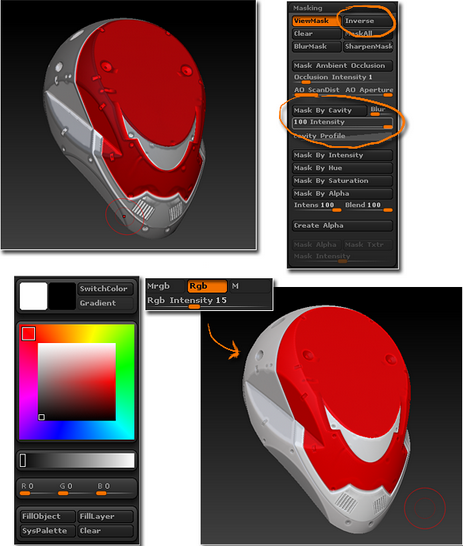Click Inverse in Masking panel
This screenshot has width=463, height=546.
(368, 21)
